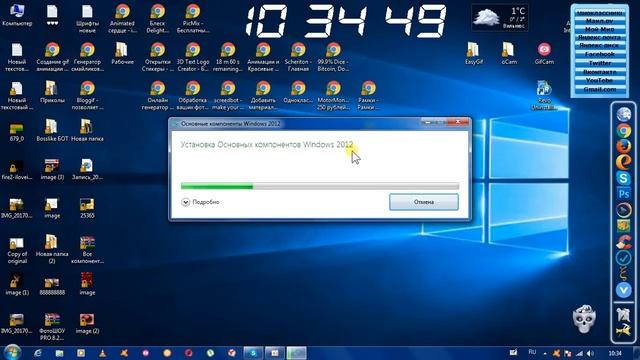Click the skull gadget on the desktop
Image resolution: width=640 pixels, height=360 pixels.
tap(584, 318)
